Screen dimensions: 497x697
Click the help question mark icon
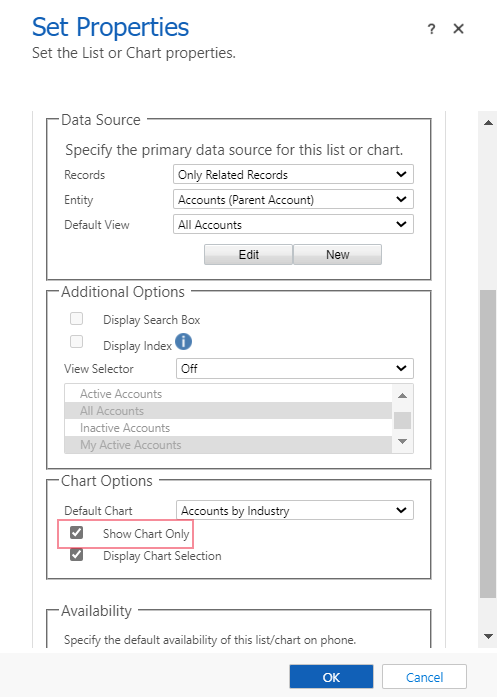pos(431,29)
